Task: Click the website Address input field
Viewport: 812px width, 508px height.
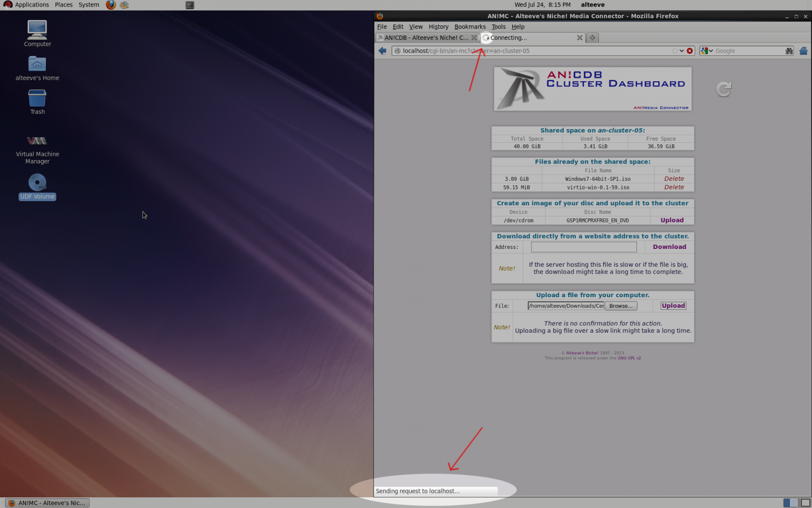Action: tap(584, 247)
